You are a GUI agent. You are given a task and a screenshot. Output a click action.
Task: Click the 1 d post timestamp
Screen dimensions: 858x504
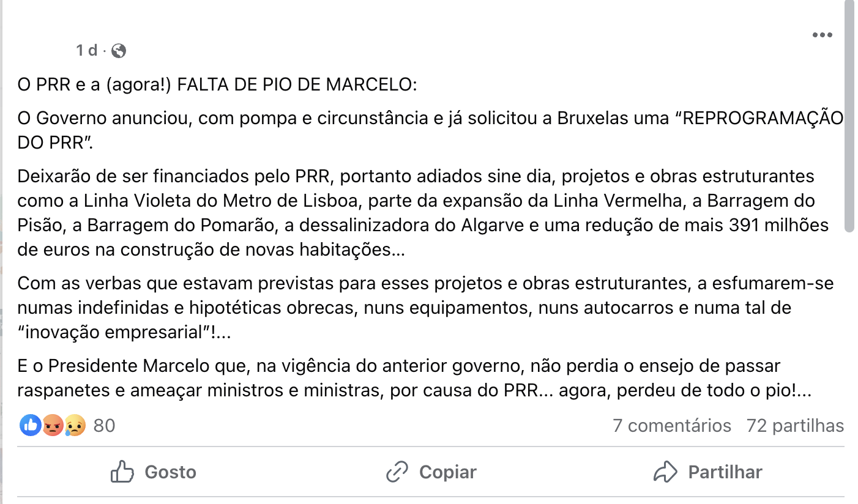(x=86, y=51)
